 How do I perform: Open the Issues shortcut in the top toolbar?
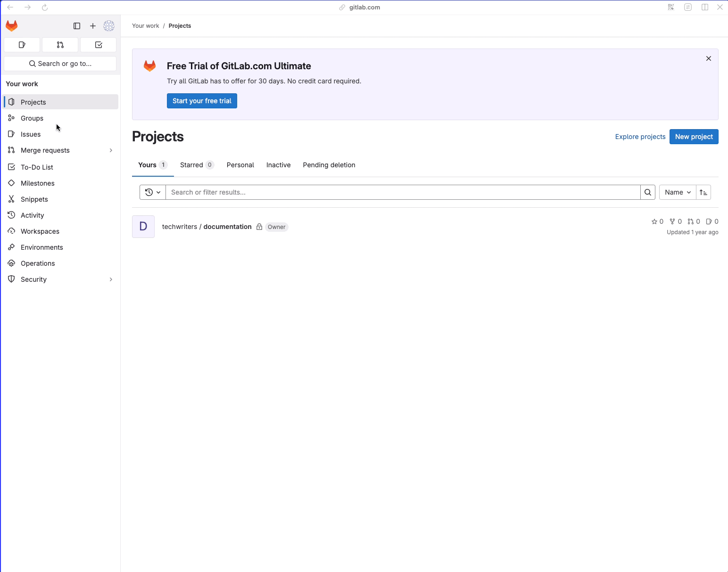click(x=22, y=44)
